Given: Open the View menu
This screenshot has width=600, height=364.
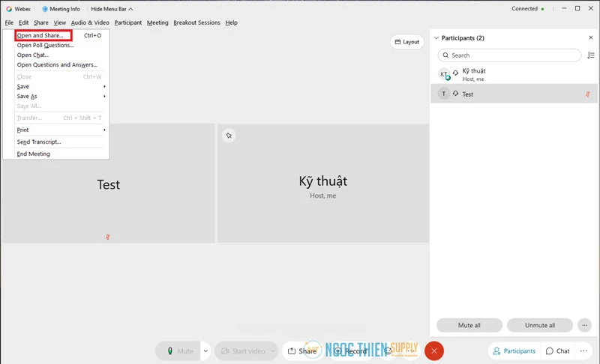Looking at the screenshot, I should pos(60,23).
